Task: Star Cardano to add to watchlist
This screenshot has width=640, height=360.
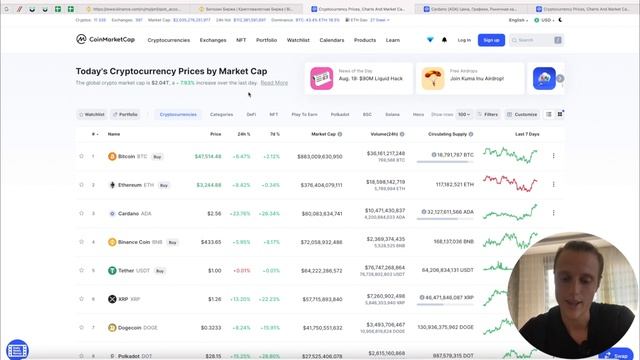Action: coord(81,213)
